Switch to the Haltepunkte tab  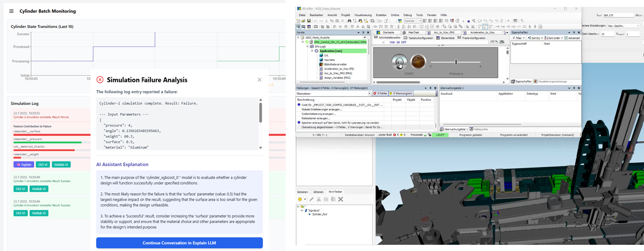point(479,129)
